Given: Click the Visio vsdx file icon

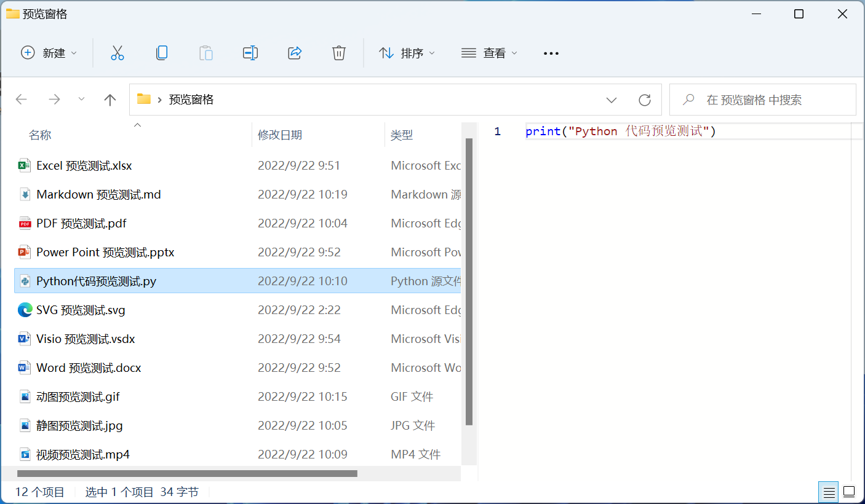Looking at the screenshot, I should click(25, 339).
